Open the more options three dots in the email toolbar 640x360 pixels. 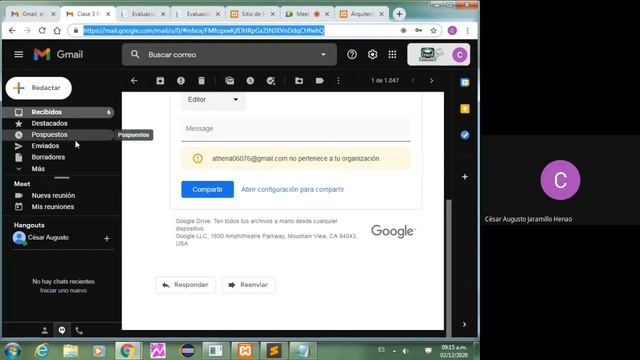pos(338,81)
